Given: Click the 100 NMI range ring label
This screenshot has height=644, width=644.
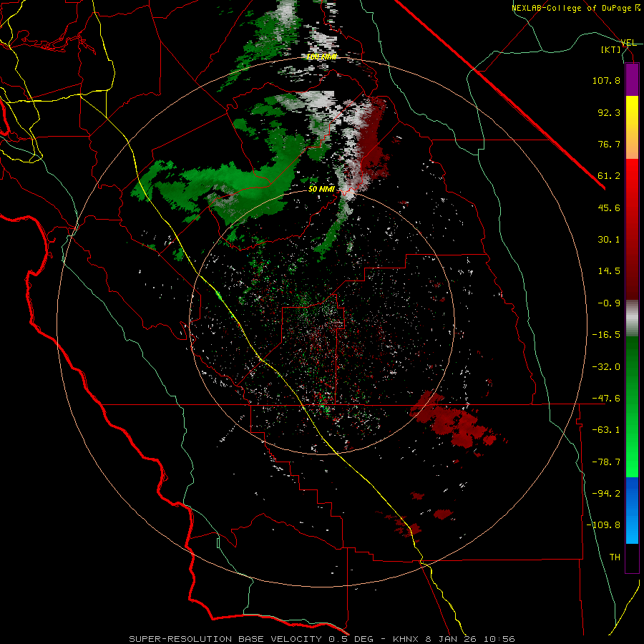Looking at the screenshot, I should pyautogui.click(x=321, y=57).
